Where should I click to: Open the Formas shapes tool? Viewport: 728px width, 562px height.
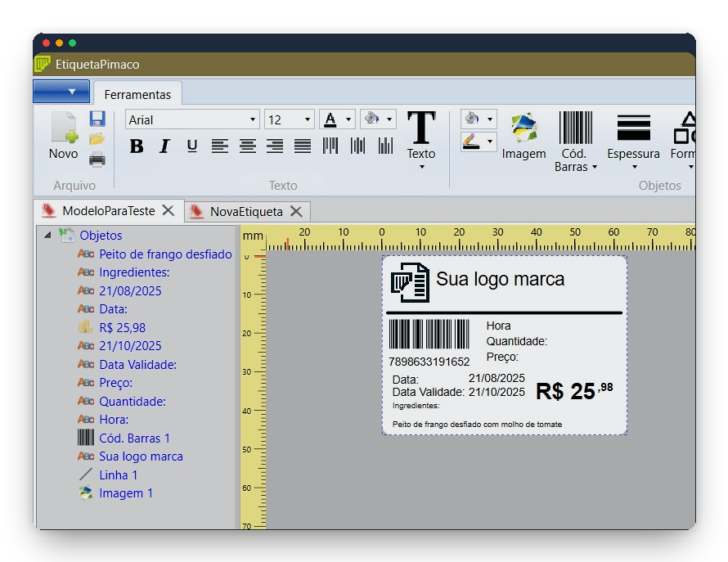coord(682,141)
